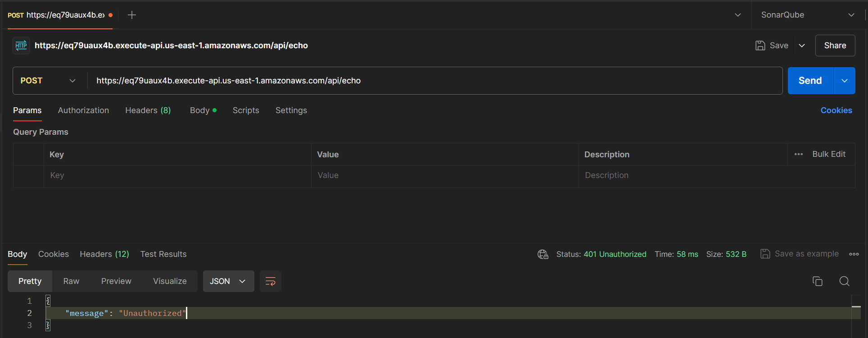Open the Save options arrow

tap(802, 46)
